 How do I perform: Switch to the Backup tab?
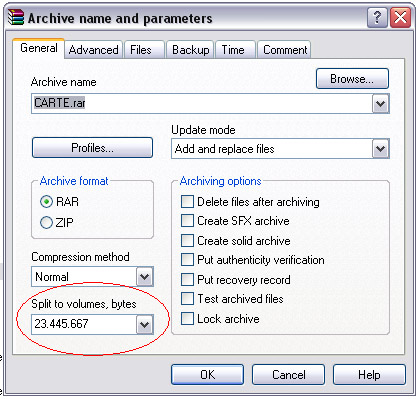click(x=191, y=50)
